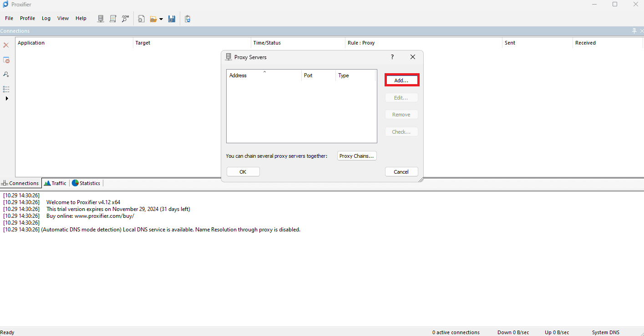Screen dimensions: 644x336
Task: Switch to the Traffic tab
Action: (55, 183)
